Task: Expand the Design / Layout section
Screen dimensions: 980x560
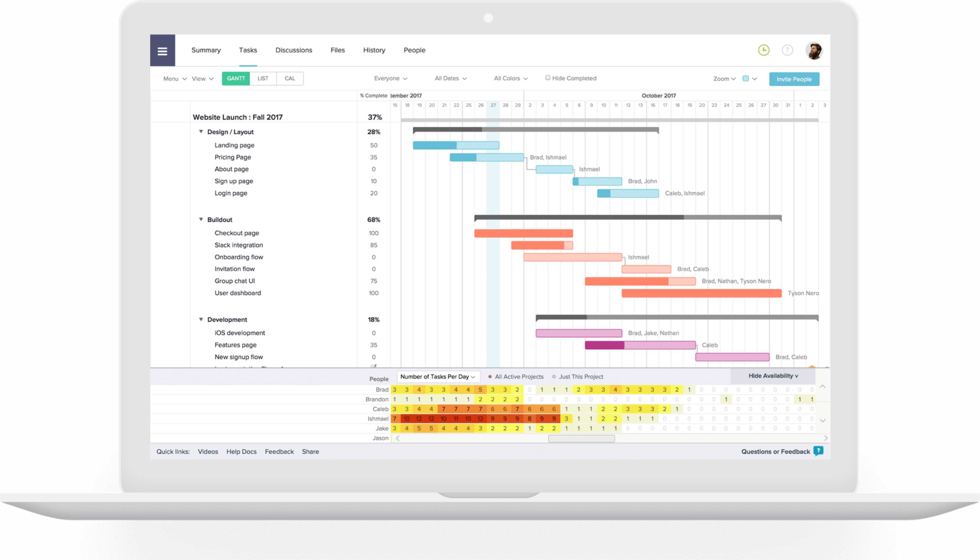Action: 201,131
